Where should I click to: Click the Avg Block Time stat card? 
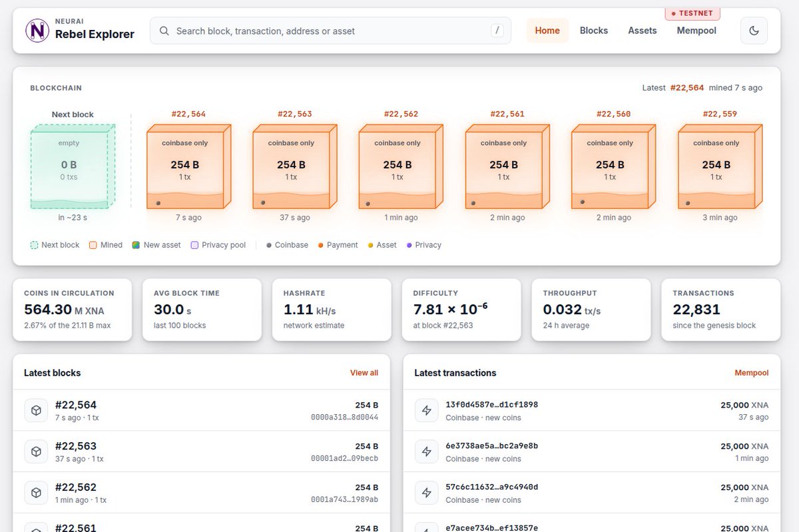[x=202, y=310]
